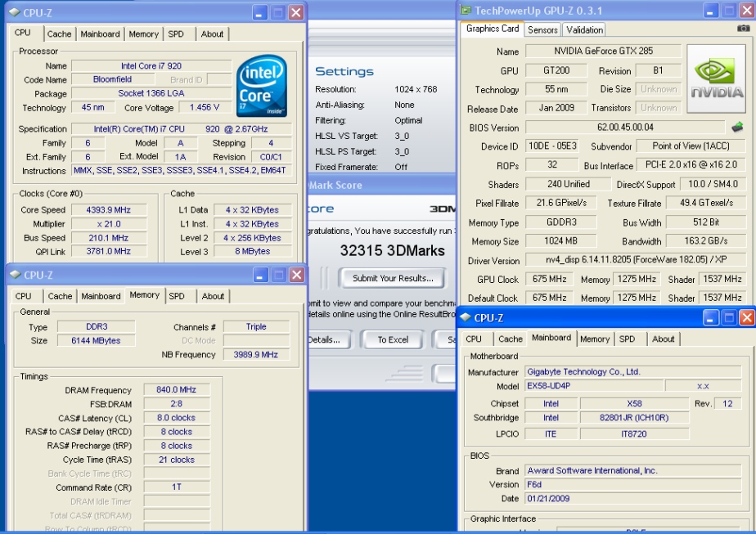Open SPD tab in top CPU-Z window
The image size is (756, 534).
click(x=176, y=34)
